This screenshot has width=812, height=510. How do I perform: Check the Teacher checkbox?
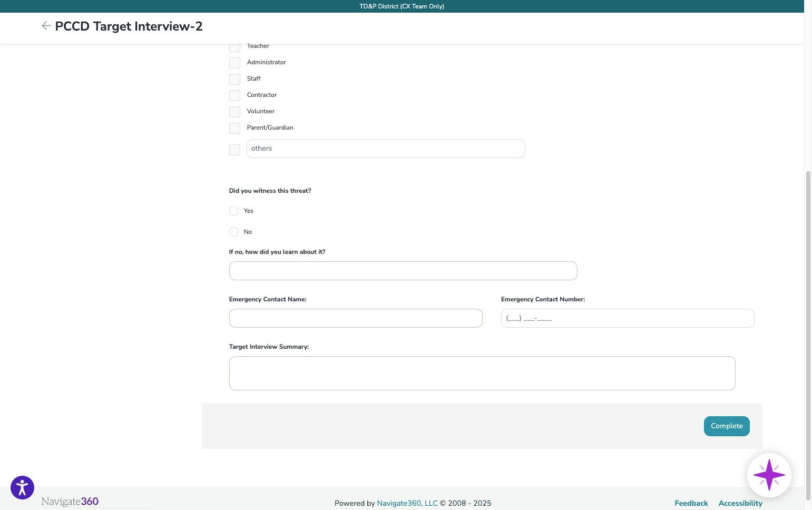[234, 46]
